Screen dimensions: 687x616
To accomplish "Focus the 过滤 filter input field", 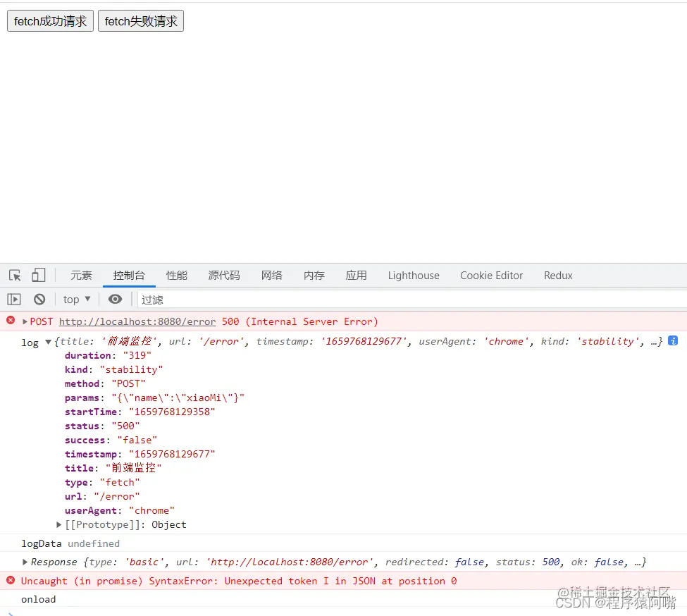I will click(412, 300).
